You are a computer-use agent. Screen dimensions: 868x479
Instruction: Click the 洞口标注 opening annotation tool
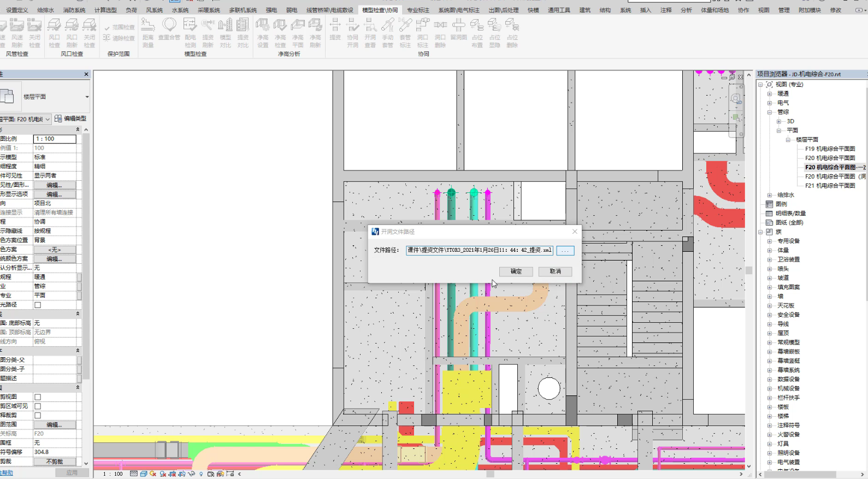click(422, 33)
